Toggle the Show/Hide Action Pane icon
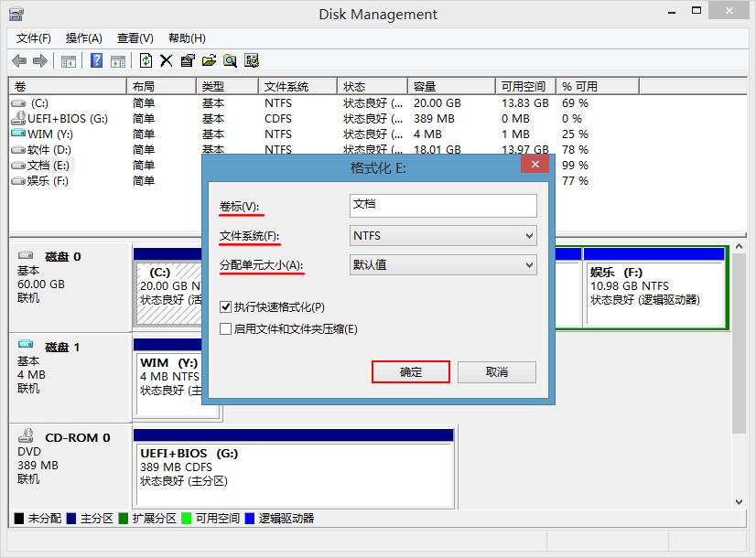 click(x=118, y=60)
